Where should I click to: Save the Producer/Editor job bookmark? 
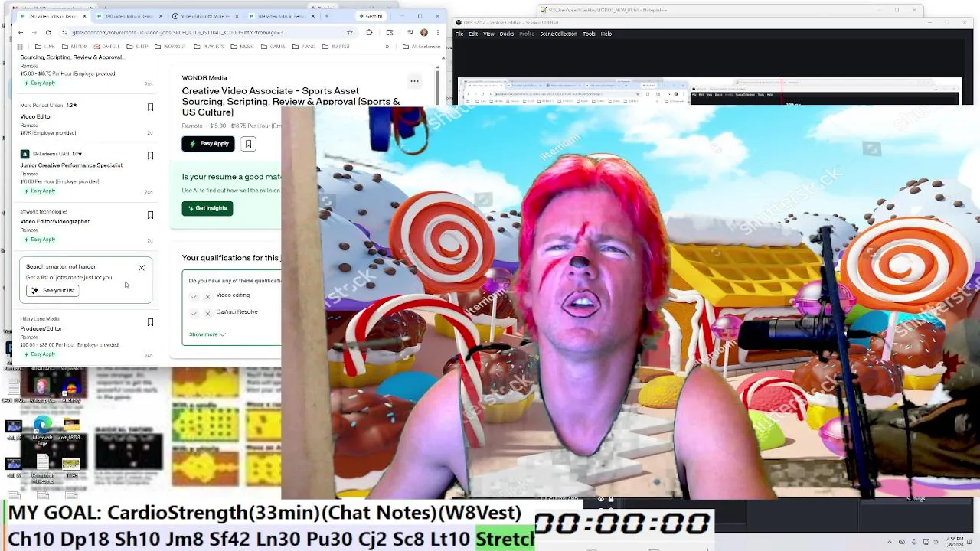(x=150, y=322)
